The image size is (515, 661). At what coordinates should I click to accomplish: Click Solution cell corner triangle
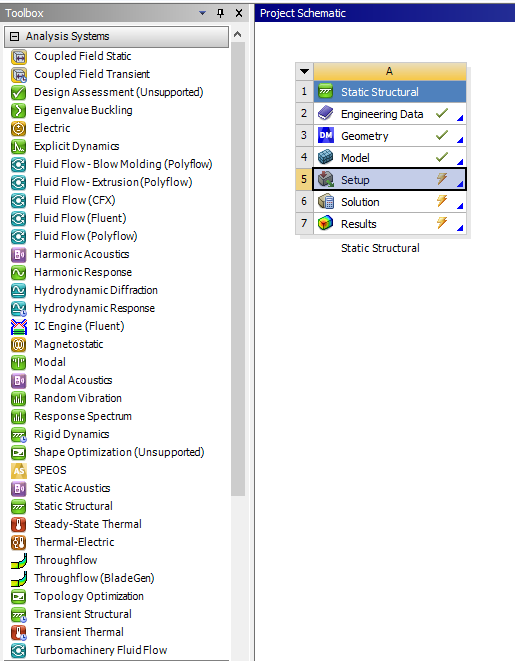460,206
